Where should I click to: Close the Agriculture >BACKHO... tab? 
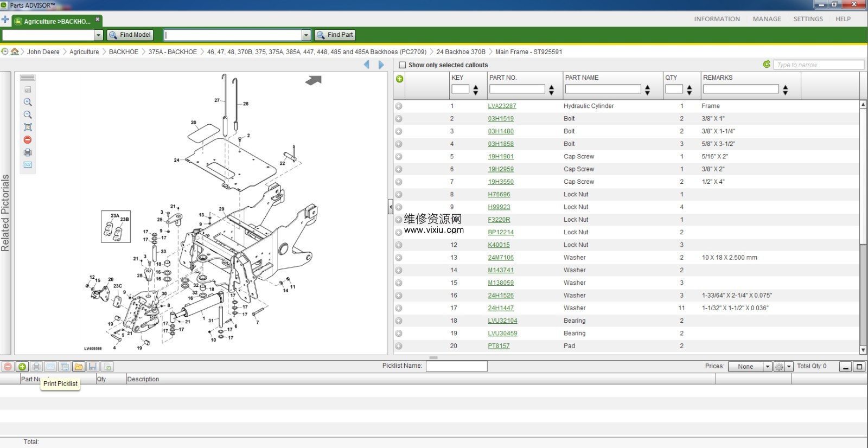coord(98,20)
